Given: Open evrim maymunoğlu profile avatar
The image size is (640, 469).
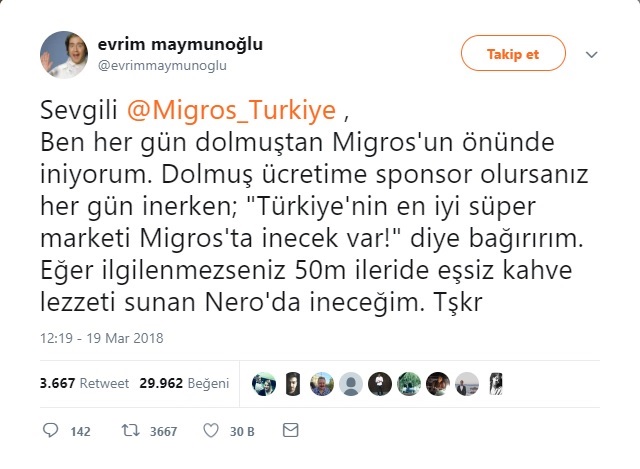Looking at the screenshot, I should click(x=64, y=54).
